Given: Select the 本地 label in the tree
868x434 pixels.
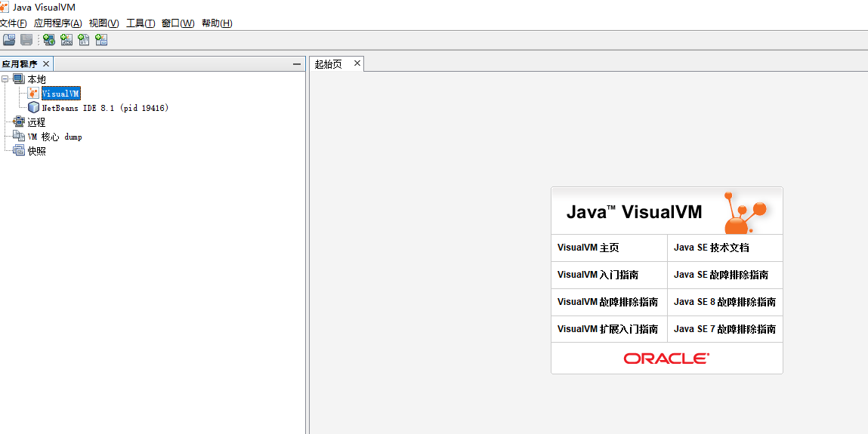Looking at the screenshot, I should tap(36, 79).
